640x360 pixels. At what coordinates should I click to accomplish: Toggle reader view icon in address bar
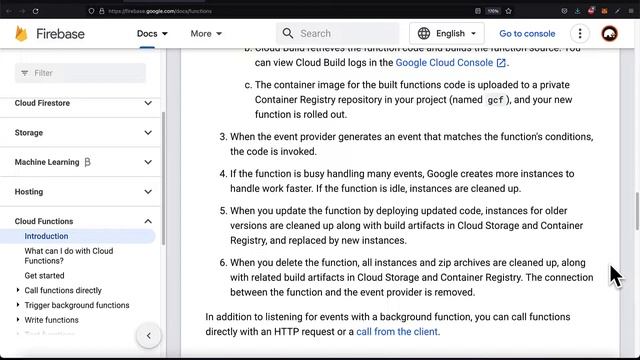[x=478, y=11]
